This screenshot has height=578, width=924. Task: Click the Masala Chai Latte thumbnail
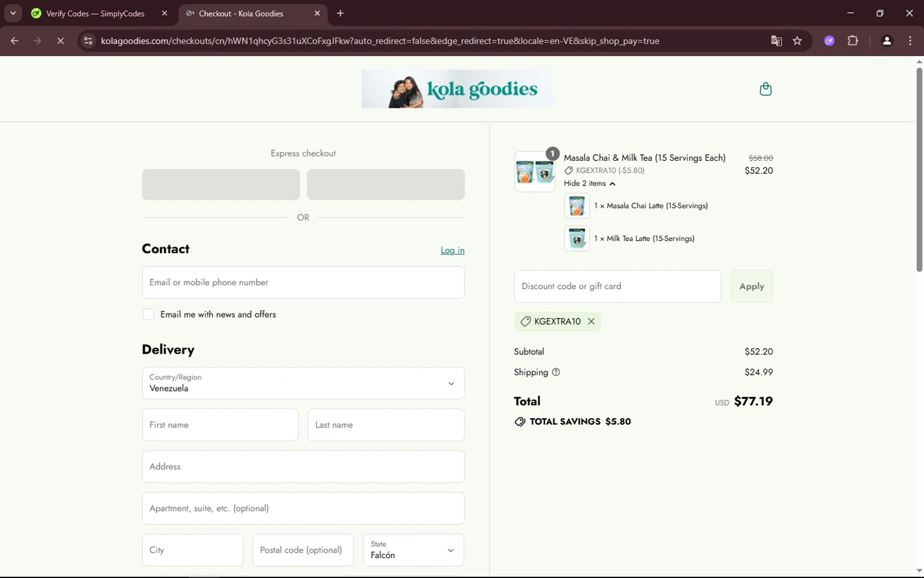pos(577,206)
